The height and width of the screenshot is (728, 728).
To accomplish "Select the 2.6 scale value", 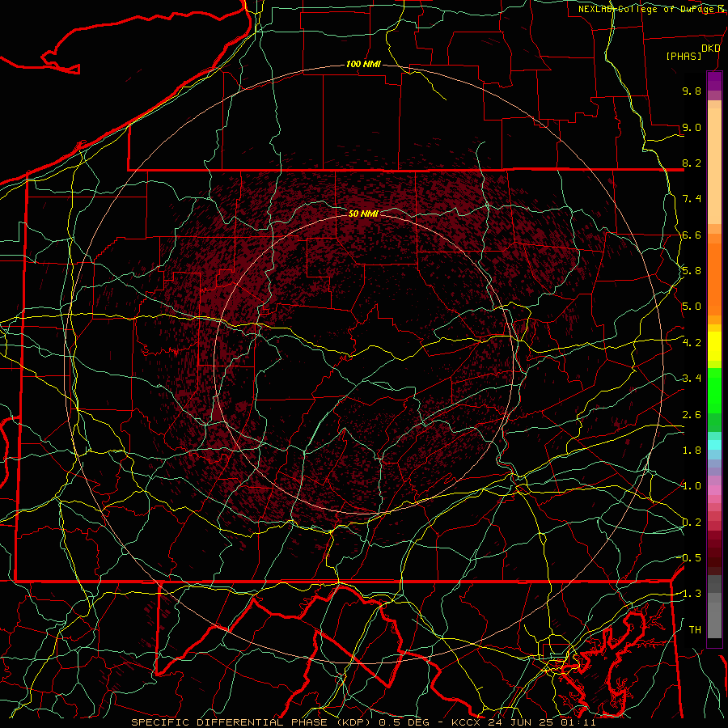I will tap(692, 415).
